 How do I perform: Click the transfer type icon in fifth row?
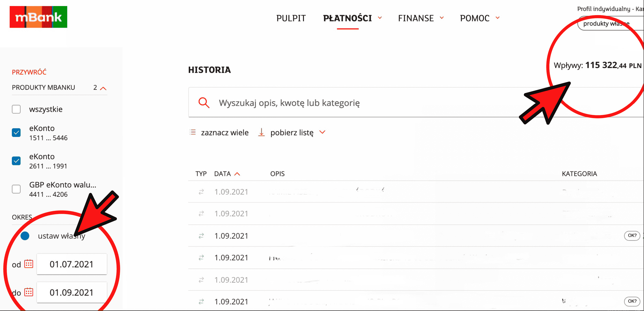pyautogui.click(x=201, y=280)
